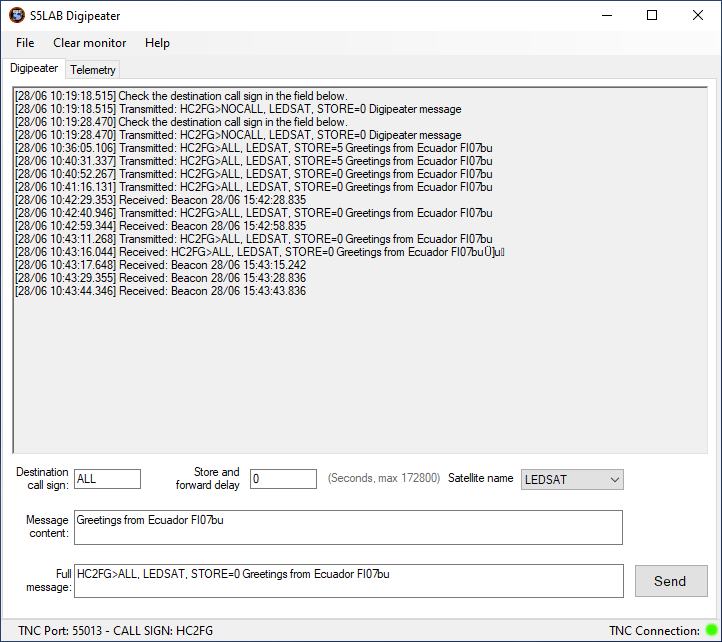Expand the Satellite name LEDSAT dropdown

(572, 479)
